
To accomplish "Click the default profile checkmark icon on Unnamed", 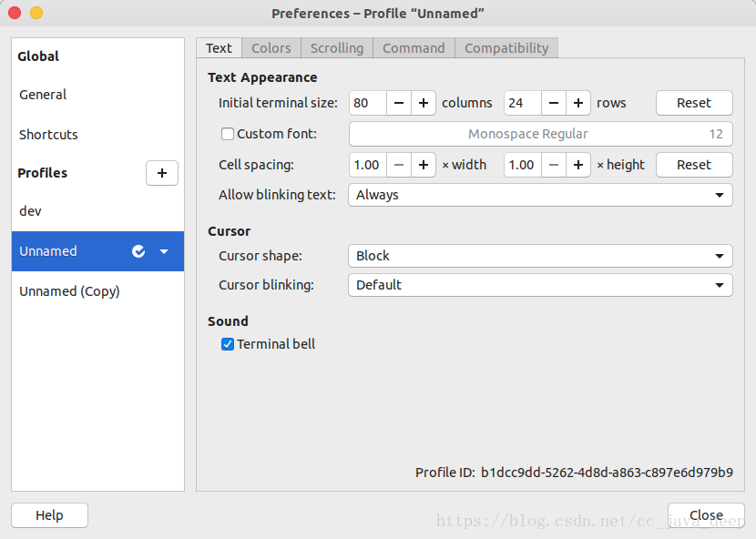I will 138,251.
